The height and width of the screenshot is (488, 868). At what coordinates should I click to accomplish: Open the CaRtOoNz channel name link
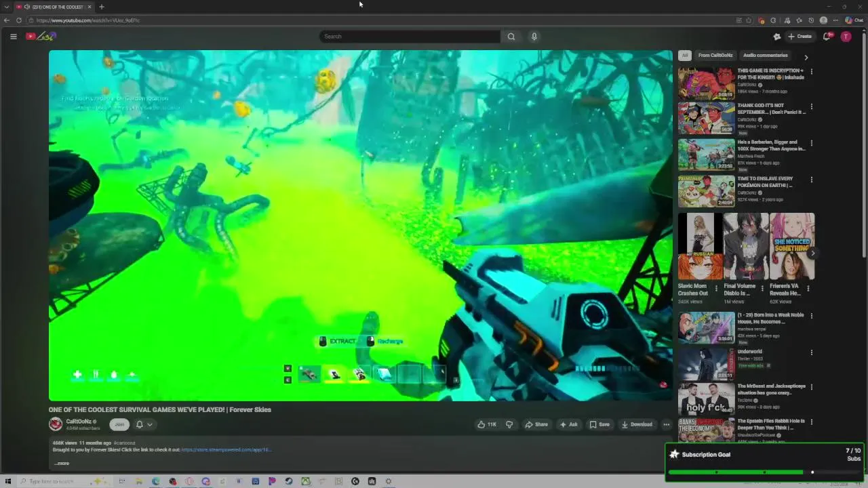[79, 422]
